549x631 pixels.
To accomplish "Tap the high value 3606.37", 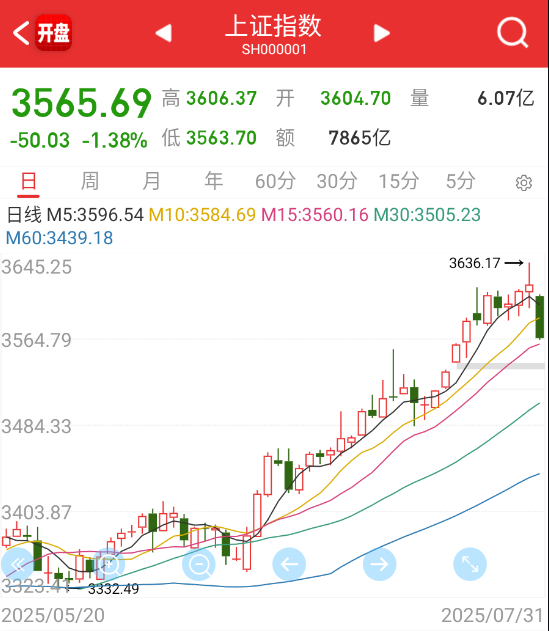I will (x=221, y=99).
